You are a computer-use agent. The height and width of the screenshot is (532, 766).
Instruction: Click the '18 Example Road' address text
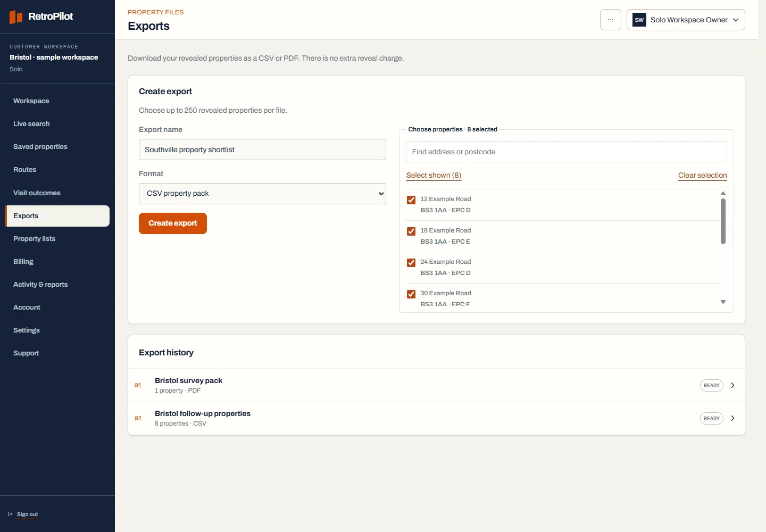click(446, 230)
